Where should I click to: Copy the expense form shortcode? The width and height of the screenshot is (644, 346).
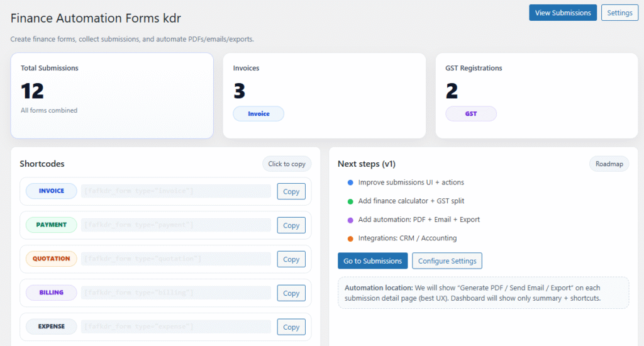point(291,327)
